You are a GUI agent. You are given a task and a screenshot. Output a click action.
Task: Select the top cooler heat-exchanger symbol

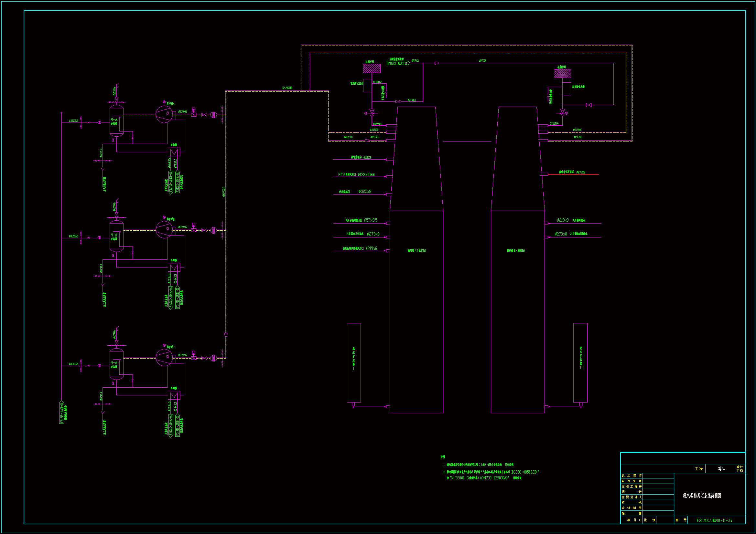coord(174,152)
